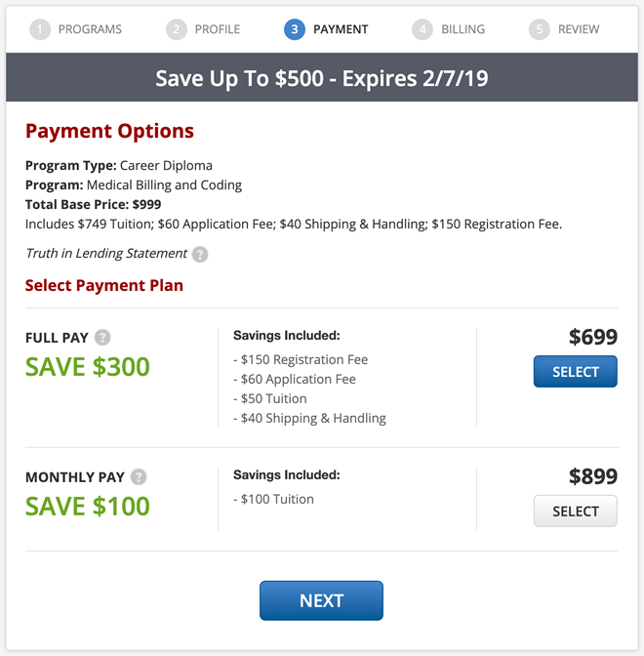Show the Monthly Pay help tooltip
The width and height of the screenshot is (644, 656).
pos(139,477)
